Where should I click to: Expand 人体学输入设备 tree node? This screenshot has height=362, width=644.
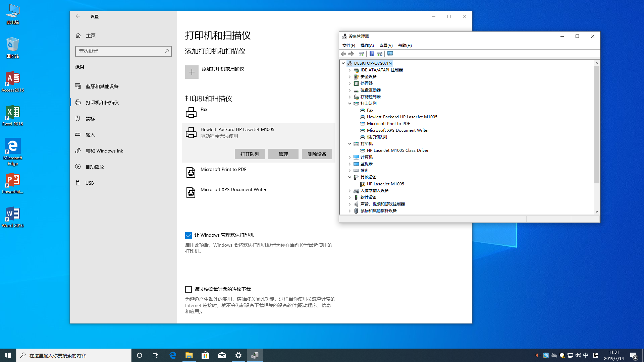coord(350,191)
